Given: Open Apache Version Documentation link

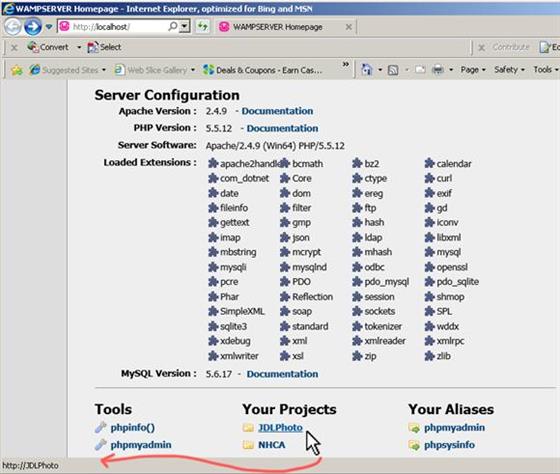Looking at the screenshot, I should click(x=277, y=111).
